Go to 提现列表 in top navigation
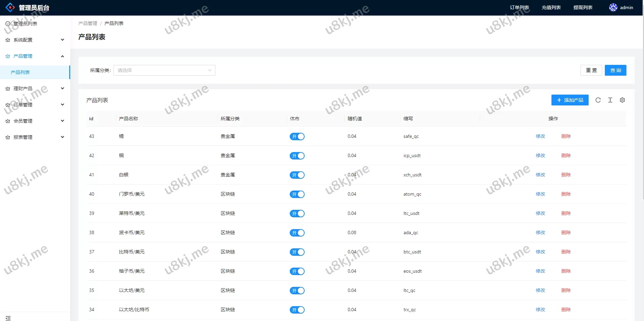644x321 pixels. 583,7
